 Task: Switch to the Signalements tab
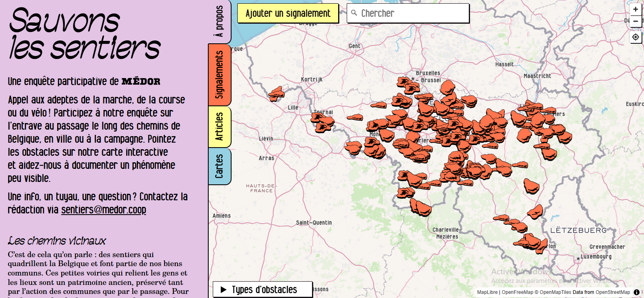coord(219,75)
